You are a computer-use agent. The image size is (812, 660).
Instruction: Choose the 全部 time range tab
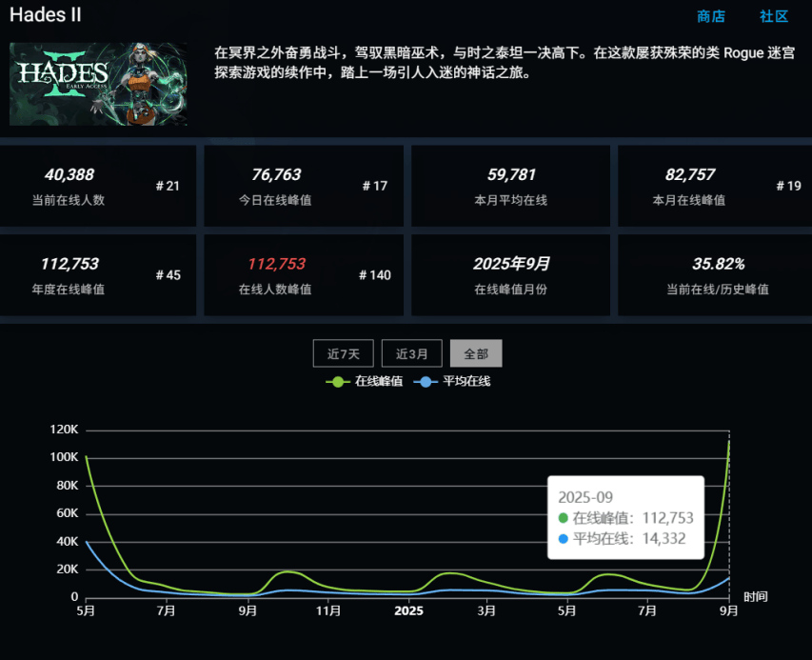[x=476, y=353]
